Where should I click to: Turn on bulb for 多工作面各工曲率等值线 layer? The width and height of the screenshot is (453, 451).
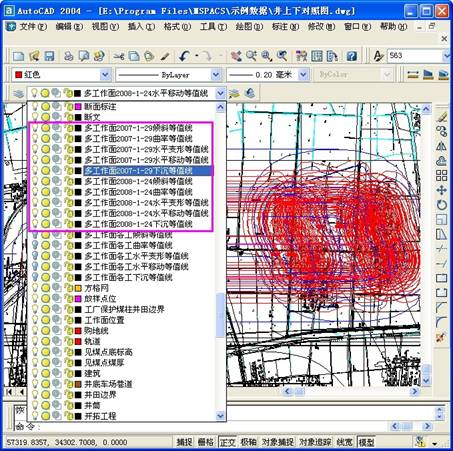coord(35,245)
